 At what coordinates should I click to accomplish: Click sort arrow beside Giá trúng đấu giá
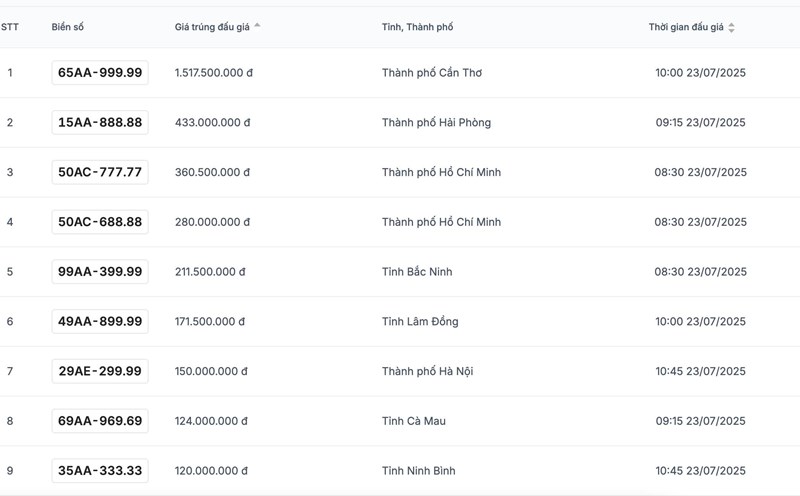(257, 26)
